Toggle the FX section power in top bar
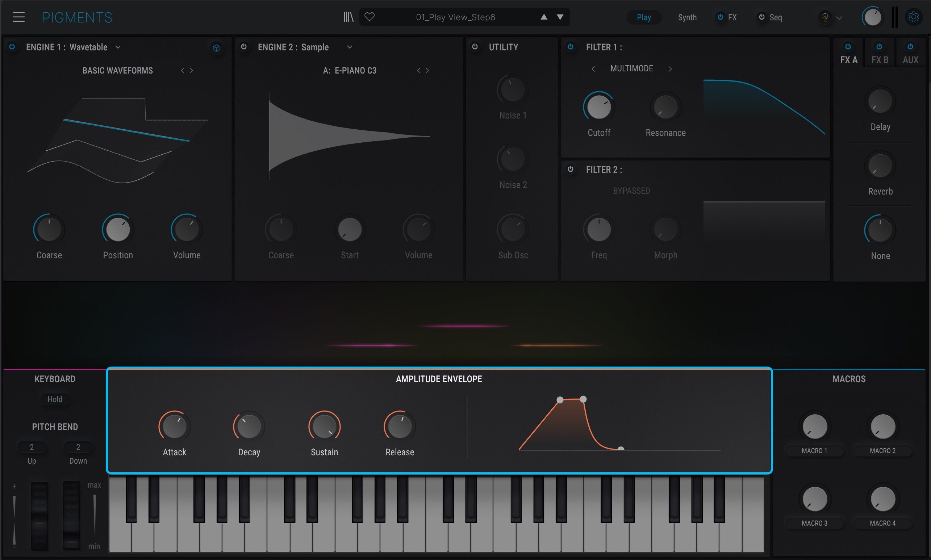This screenshot has height=560, width=931. pyautogui.click(x=721, y=17)
